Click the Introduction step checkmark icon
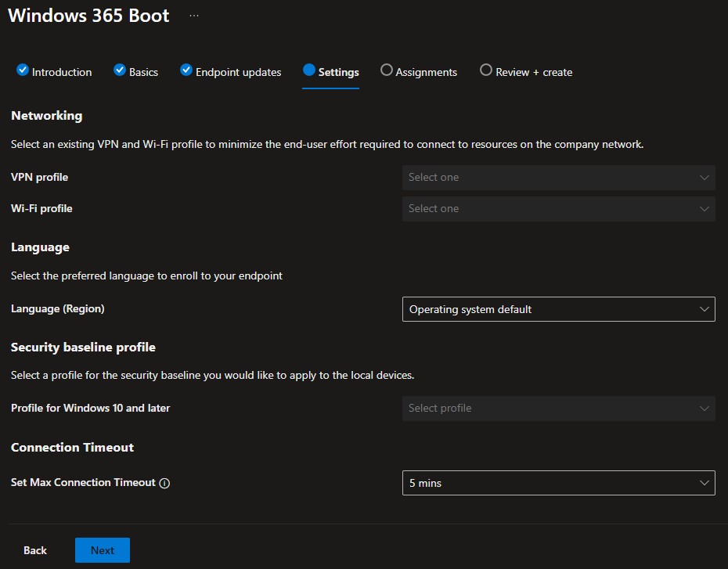 (x=23, y=70)
